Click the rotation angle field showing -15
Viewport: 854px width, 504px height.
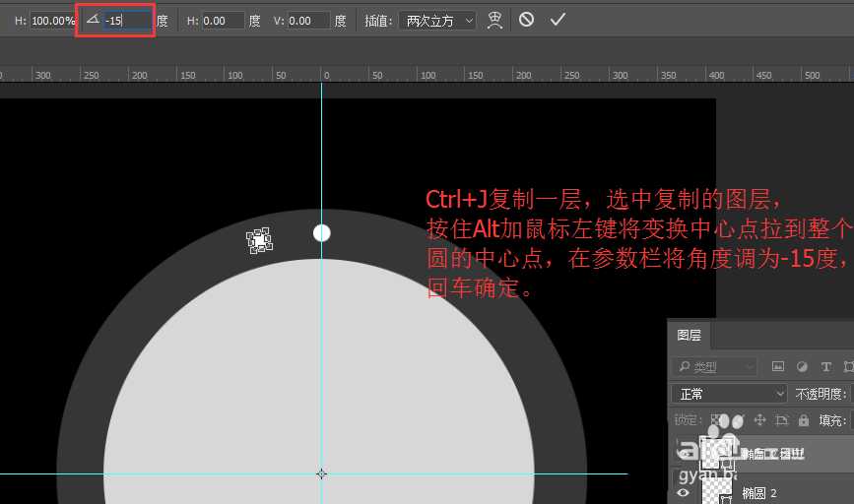pos(126,21)
